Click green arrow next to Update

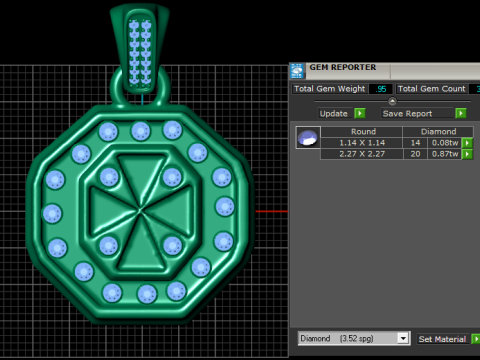tap(360, 113)
